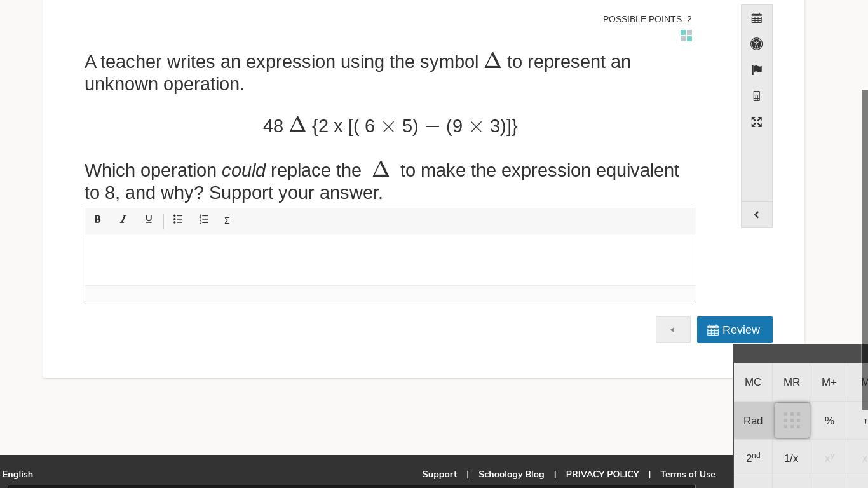868x488 pixels.
Task: Open accessibility options icon
Action: [x=756, y=44]
